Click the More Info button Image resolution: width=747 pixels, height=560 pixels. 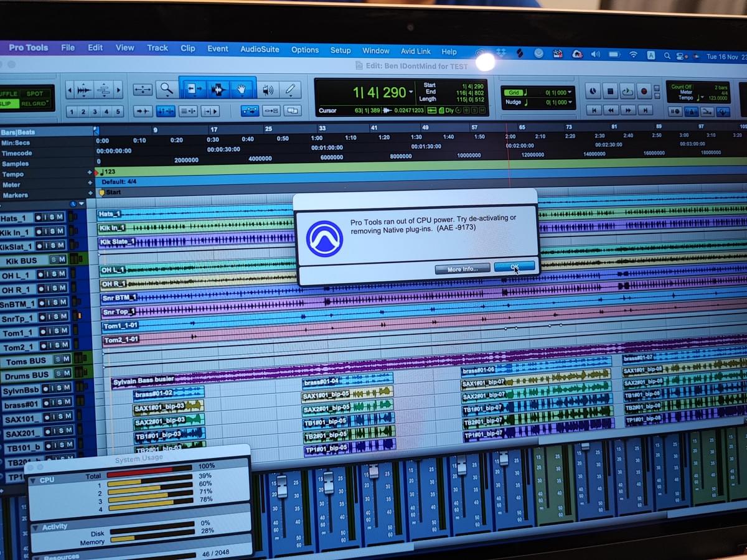tap(463, 269)
